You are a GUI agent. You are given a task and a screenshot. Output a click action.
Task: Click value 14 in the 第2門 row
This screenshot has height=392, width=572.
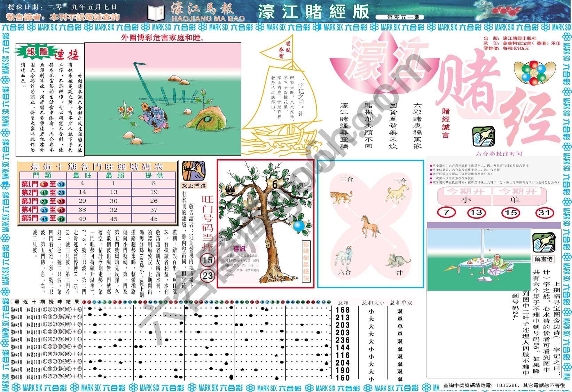[82, 192]
